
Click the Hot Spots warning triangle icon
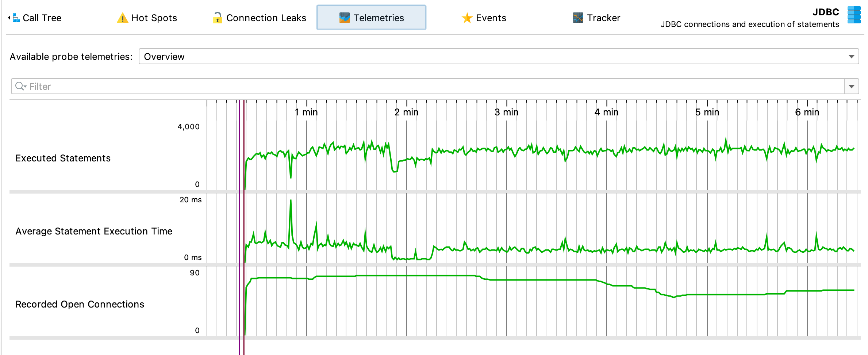click(x=122, y=18)
